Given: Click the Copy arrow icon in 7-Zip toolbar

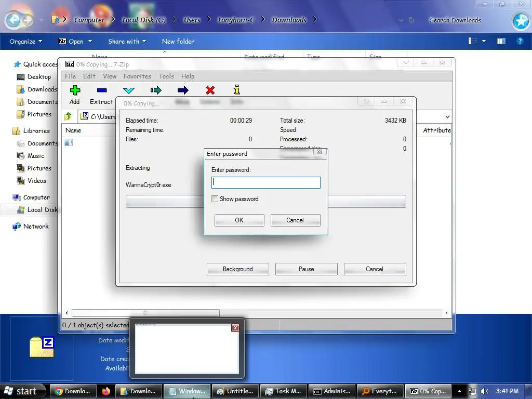Looking at the screenshot, I should point(156,90).
